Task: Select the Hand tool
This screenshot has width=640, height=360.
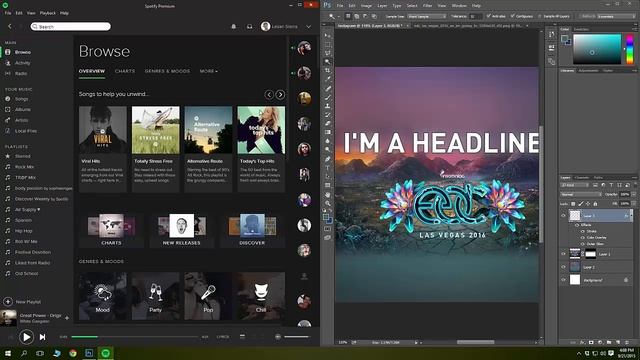Action: 328,195
